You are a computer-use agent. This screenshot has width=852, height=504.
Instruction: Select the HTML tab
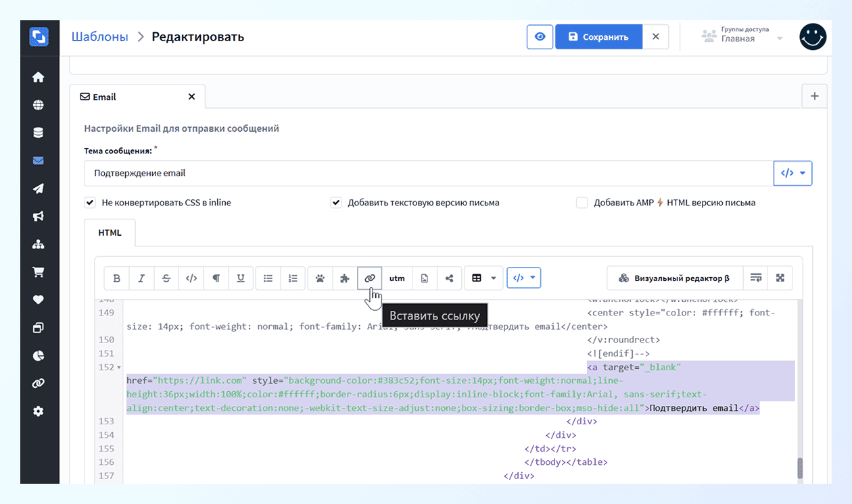pos(110,232)
